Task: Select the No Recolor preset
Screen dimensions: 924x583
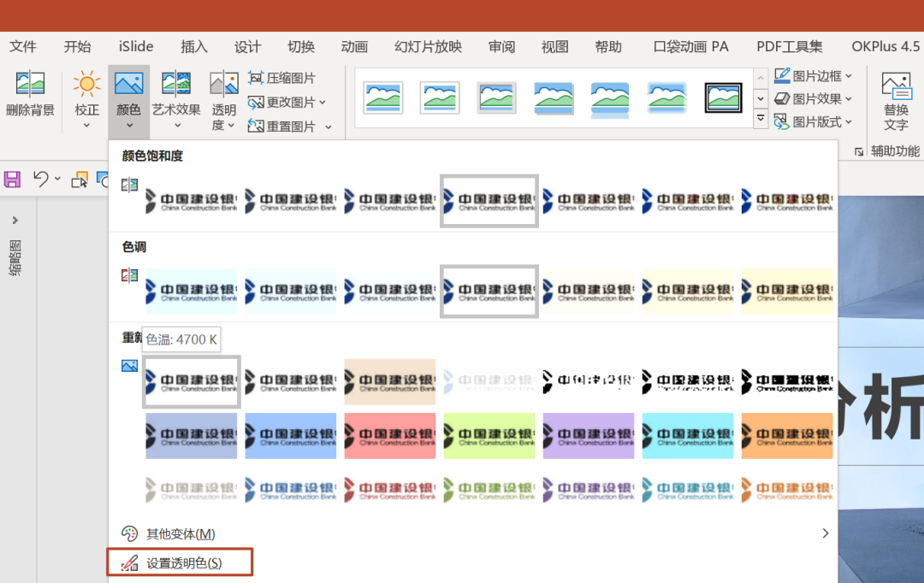Action: click(x=192, y=381)
